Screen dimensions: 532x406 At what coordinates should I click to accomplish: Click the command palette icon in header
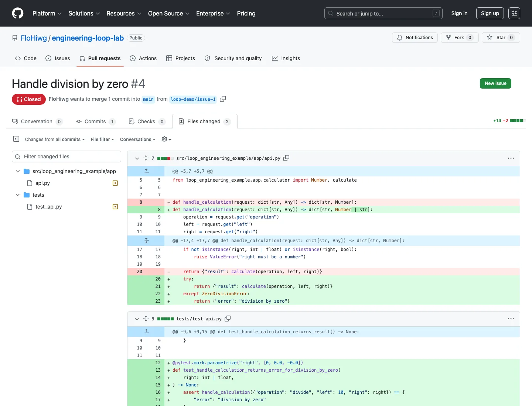pos(514,13)
